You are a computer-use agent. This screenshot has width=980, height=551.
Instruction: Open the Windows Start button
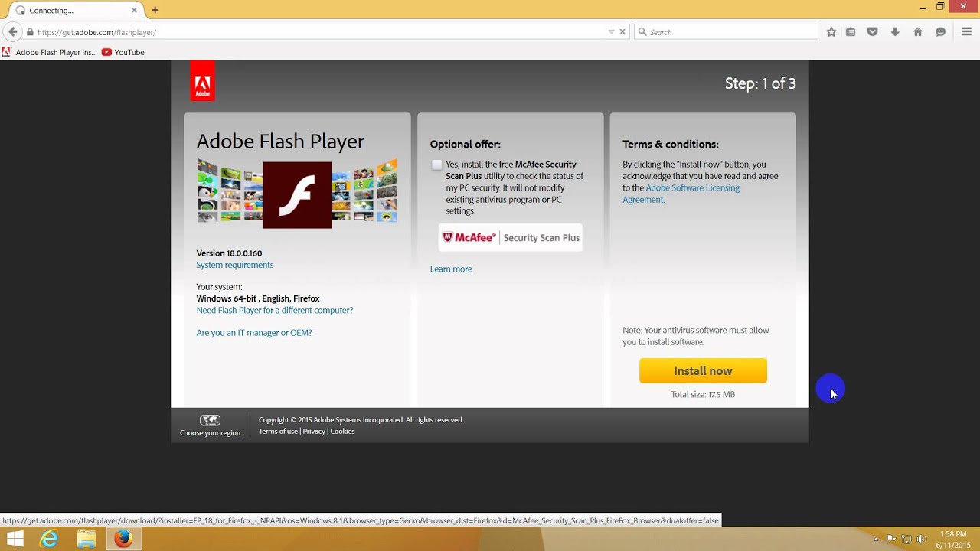[14, 539]
